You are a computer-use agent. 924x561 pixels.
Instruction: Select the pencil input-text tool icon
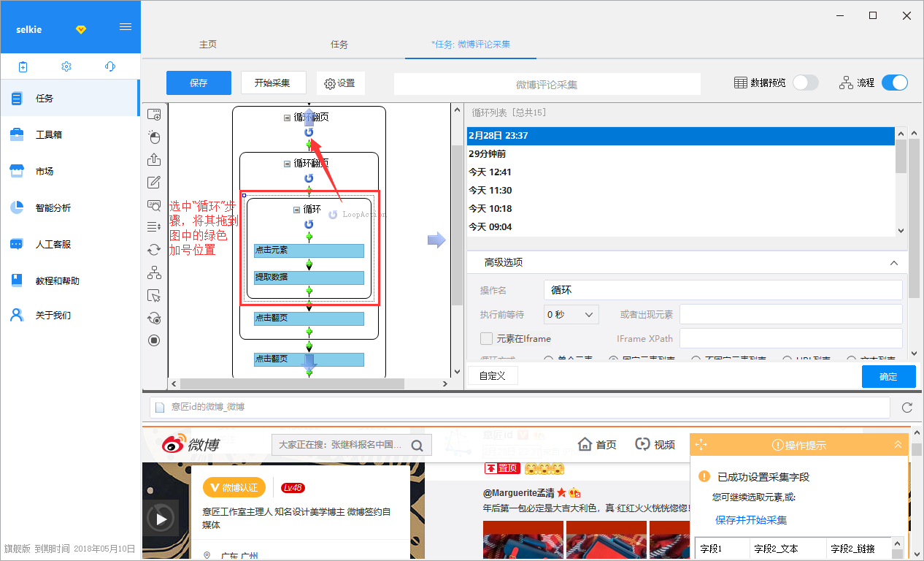(154, 183)
